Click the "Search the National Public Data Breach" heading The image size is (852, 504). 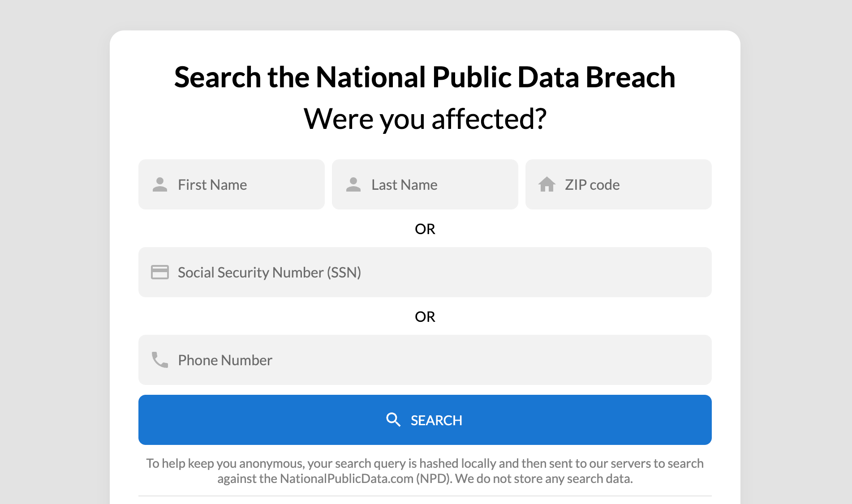[425, 77]
